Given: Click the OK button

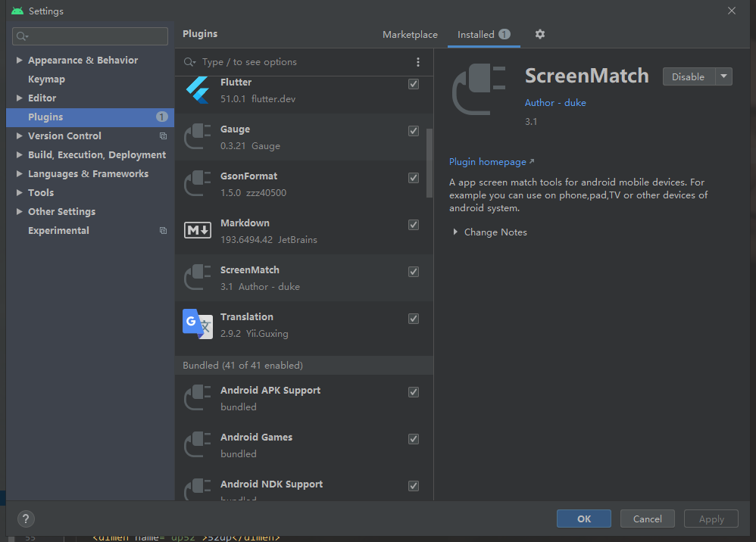Looking at the screenshot, I should [x=584, y=519].
